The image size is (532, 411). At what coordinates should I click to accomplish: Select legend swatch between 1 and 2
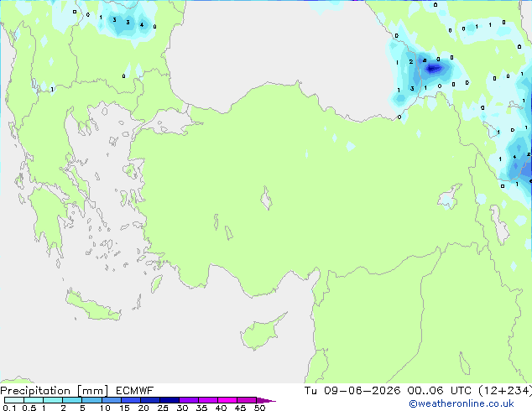point(53,400)
